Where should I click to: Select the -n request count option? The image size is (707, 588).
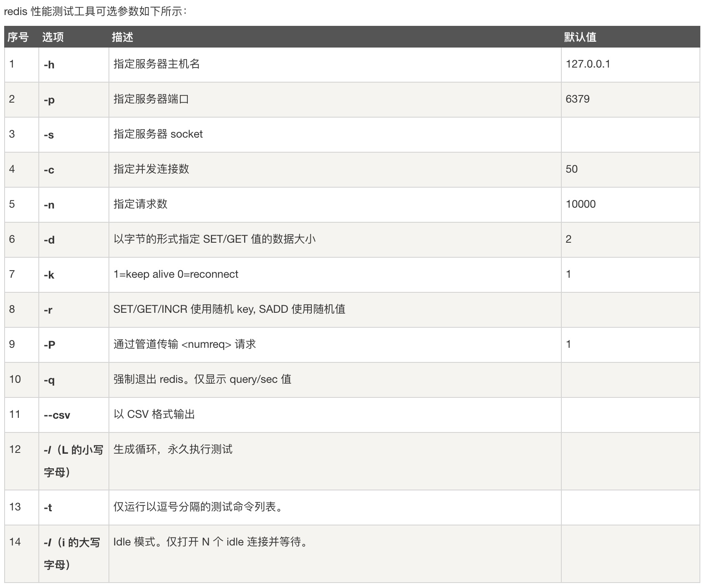[50, 204]
